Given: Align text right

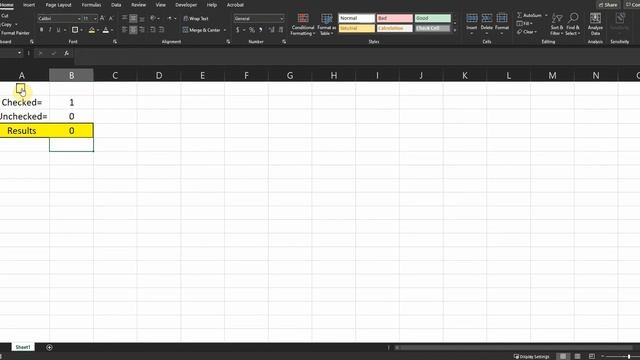Looking at the screenshot, I should pyautogui.click(x=142, y=30).
